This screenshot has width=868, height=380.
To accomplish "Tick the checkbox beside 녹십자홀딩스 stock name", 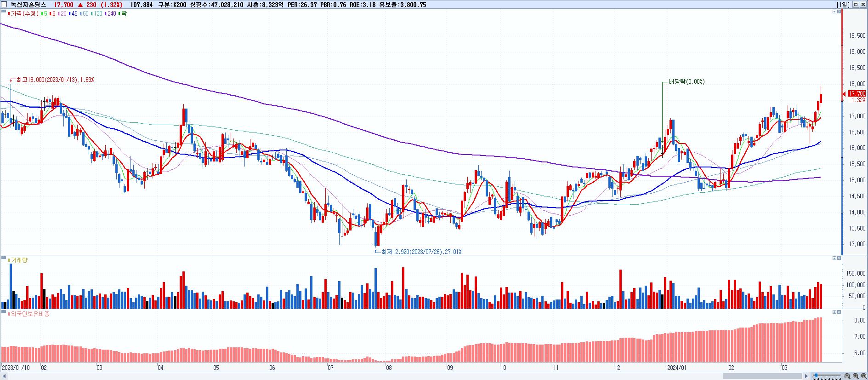I will (4, 4).
